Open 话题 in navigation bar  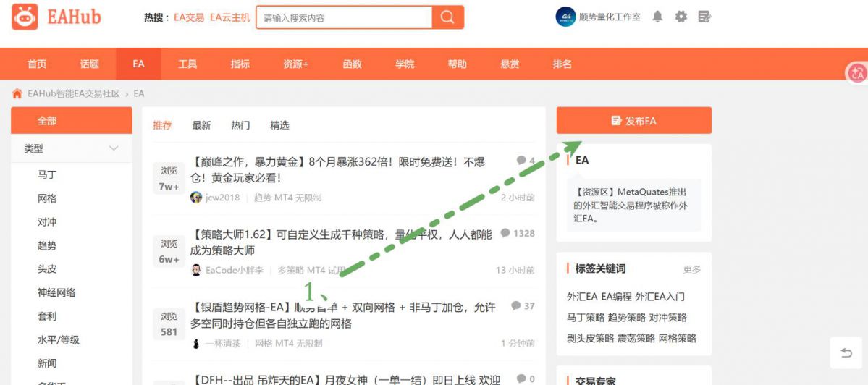pyautogui.click(x=89, y=64)
